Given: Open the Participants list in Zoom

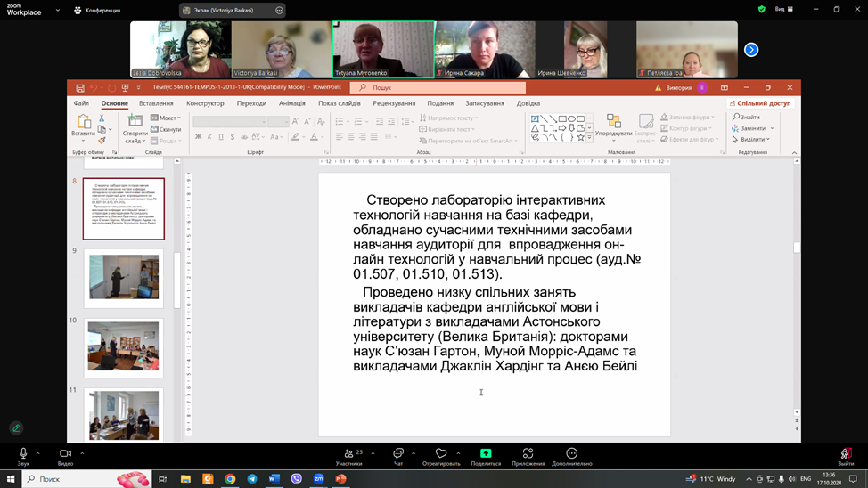Looking at the screenshot, I should (348, 453).
